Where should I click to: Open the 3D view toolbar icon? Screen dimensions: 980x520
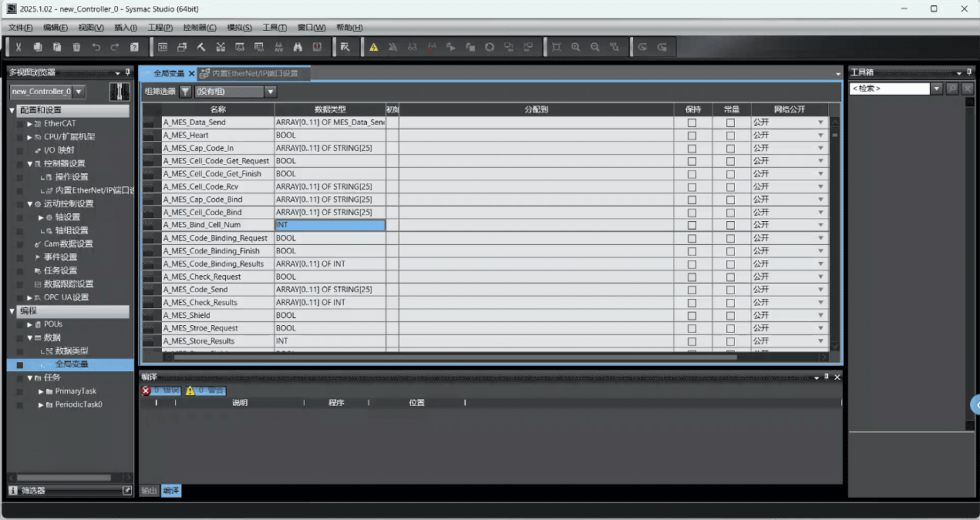pyautogui.click(x=163, y=47)
